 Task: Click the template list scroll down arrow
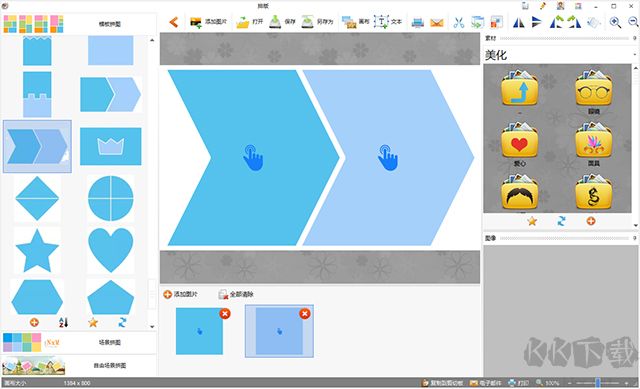tap(152, 327)
